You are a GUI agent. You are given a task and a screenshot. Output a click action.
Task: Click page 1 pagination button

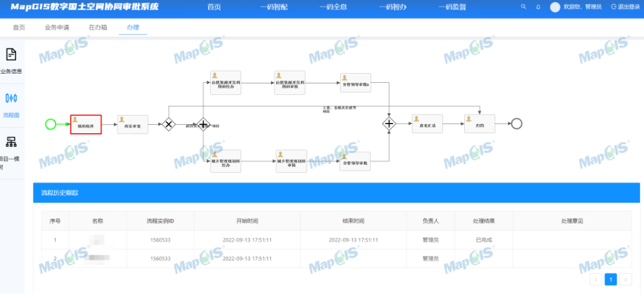pyautogui.click(x=610, y=279)
